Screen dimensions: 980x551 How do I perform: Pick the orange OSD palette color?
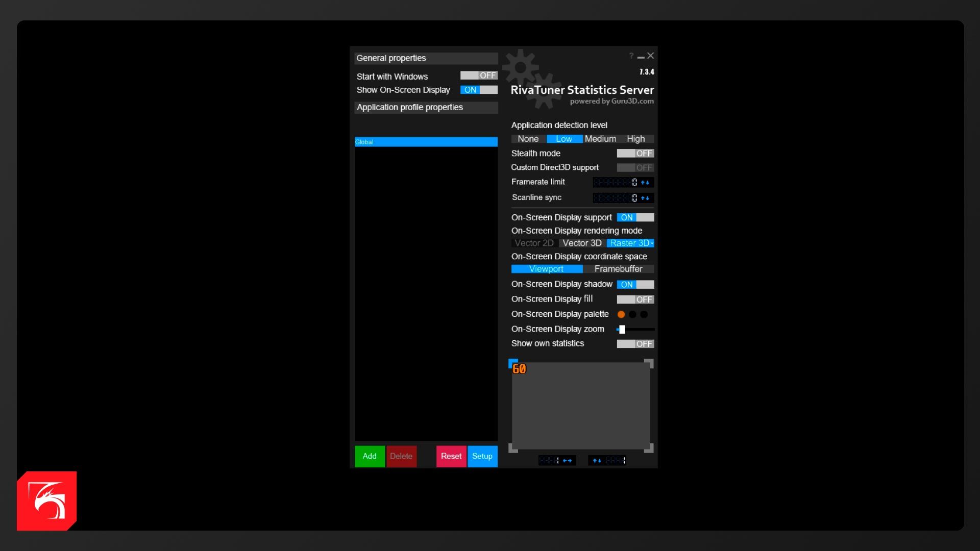621,314
